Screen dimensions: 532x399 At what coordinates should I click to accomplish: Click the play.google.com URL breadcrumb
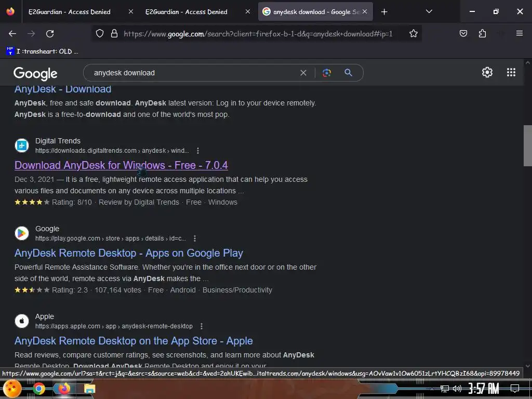pyautogui.click(x=110, y=238)
